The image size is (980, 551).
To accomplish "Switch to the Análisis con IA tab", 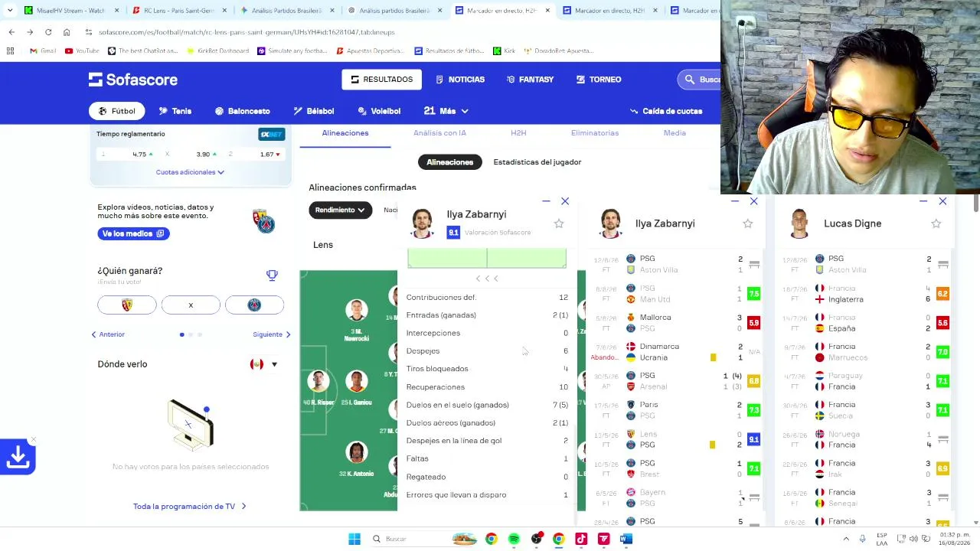I will [439, 133].
